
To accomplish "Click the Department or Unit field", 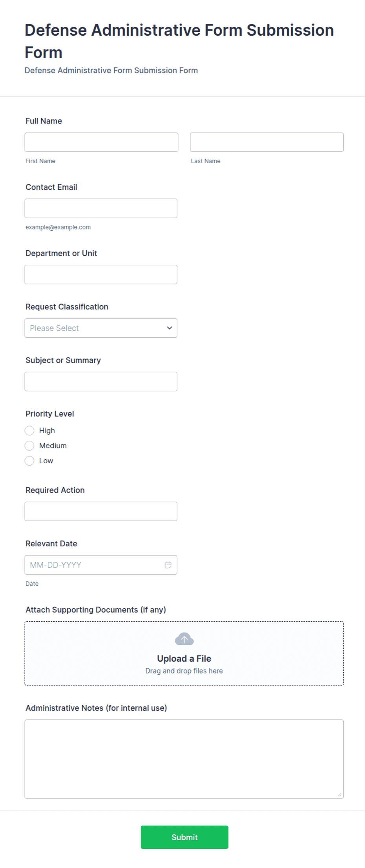I will [x=101, y=275].
